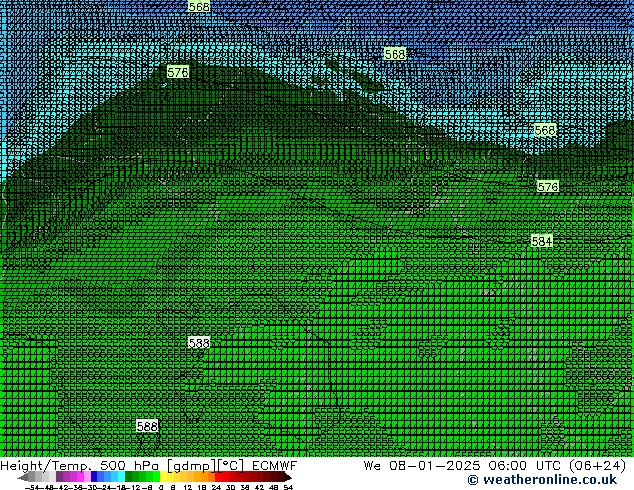Click the 584 contour height label
The height and width of the screenshot is (490, 634).
[541, 241]
